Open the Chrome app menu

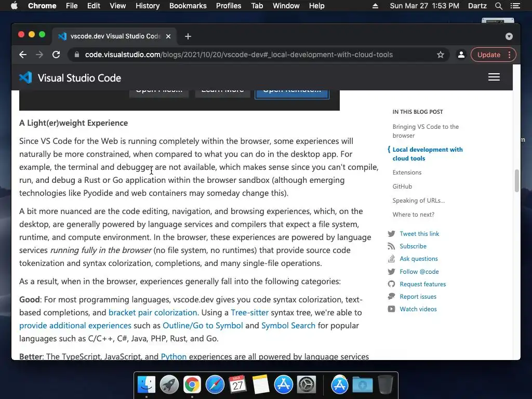(x=42, y=6)
